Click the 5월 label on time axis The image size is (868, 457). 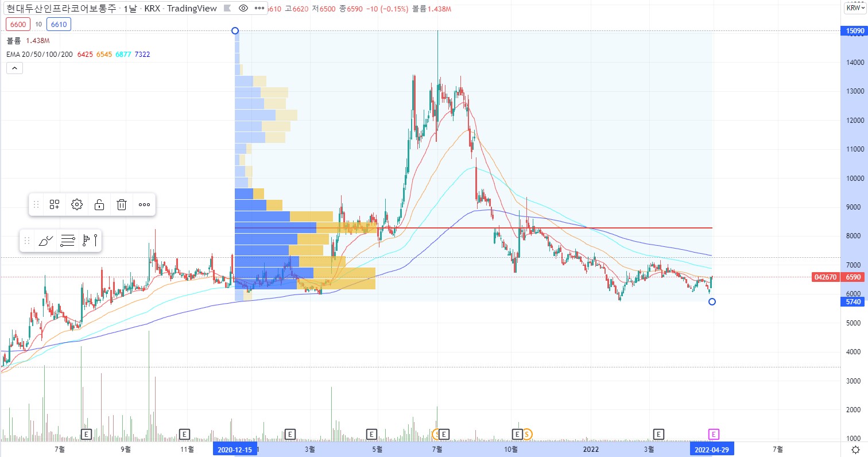point(377,449)
